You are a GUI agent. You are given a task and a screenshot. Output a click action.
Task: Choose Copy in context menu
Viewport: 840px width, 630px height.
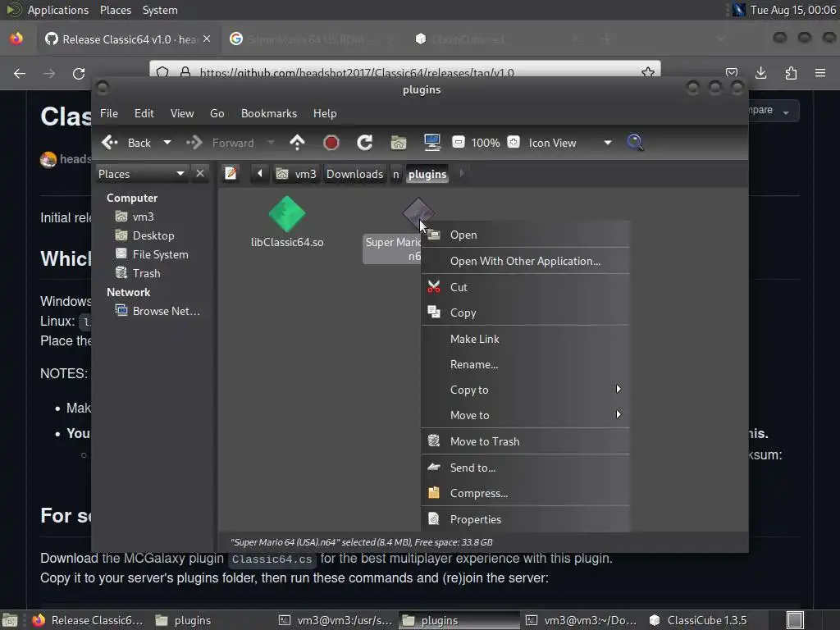[526, 313]
